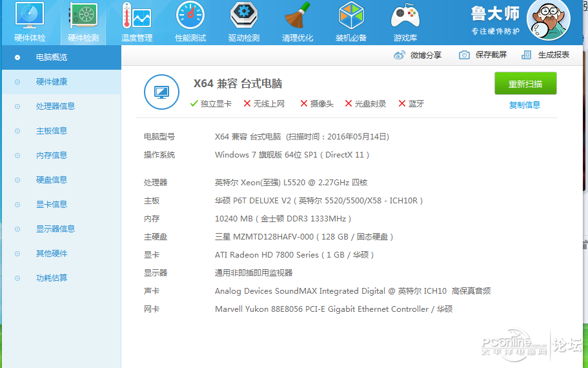Click the red X beside 光盘刻录
The height and width of the screenshot is (368, 588).
pos(349,103)
